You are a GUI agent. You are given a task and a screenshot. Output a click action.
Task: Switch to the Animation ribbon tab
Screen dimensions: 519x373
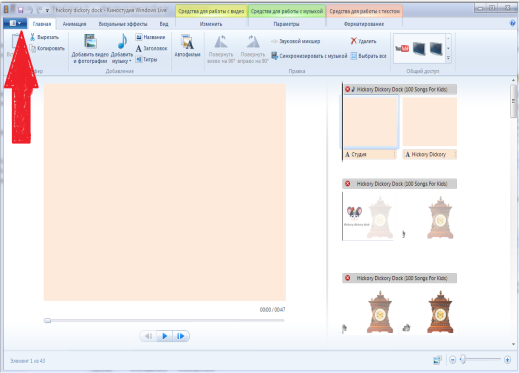click(74, 24)
